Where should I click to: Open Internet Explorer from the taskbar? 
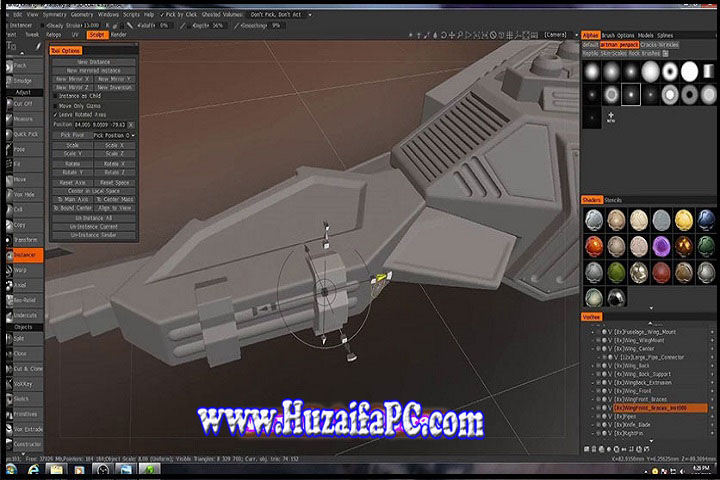(34, 469)
